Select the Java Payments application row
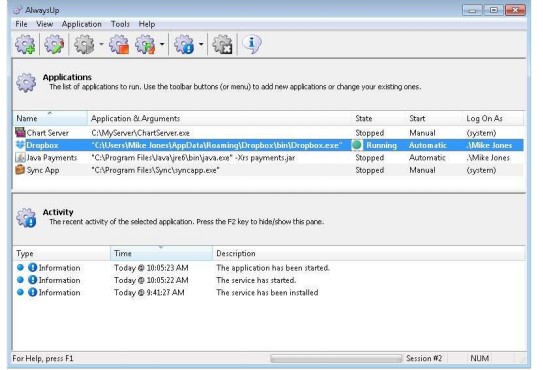This screenshot has height=370, width=543. coord(268,158)
